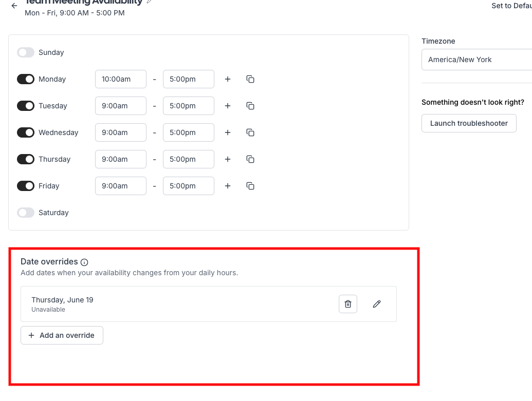Copy Wednesday's times to other days

click(x=250, y=132)
